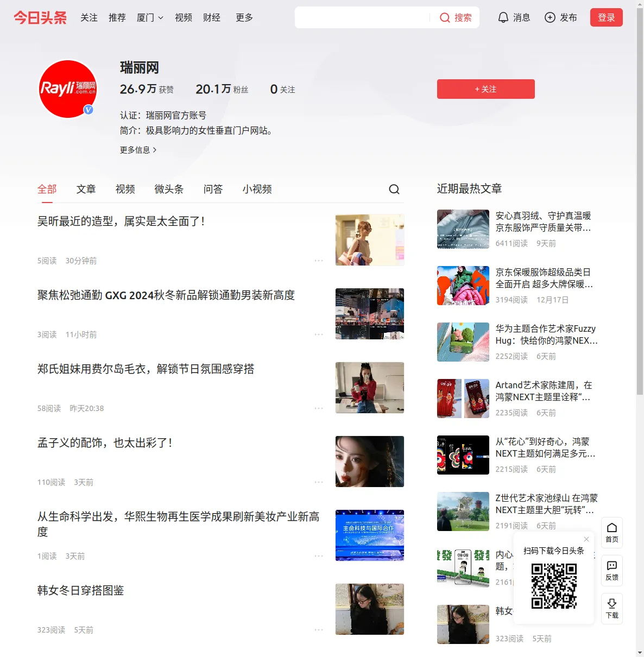
Task: Go to 首页 via floating home icon
Action: [612, 533]
